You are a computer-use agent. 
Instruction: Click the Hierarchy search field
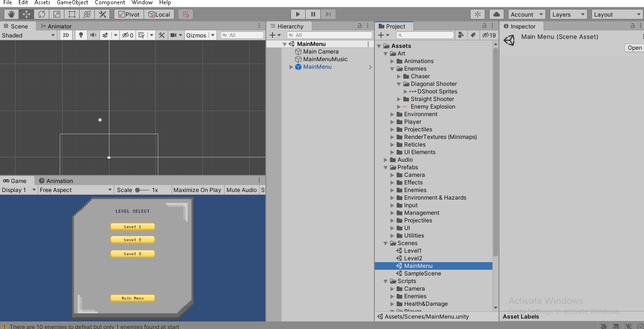(329, 35)
